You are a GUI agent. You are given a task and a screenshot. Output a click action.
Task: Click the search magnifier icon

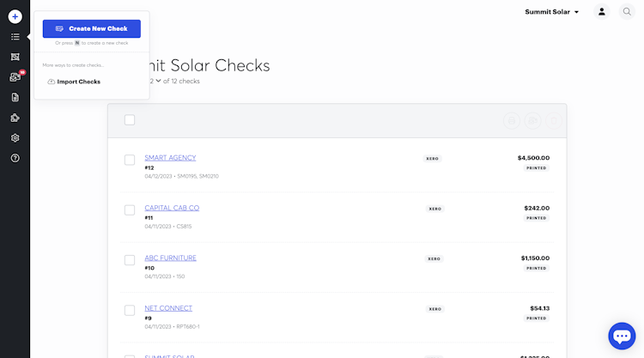click(x=627, y=12)
